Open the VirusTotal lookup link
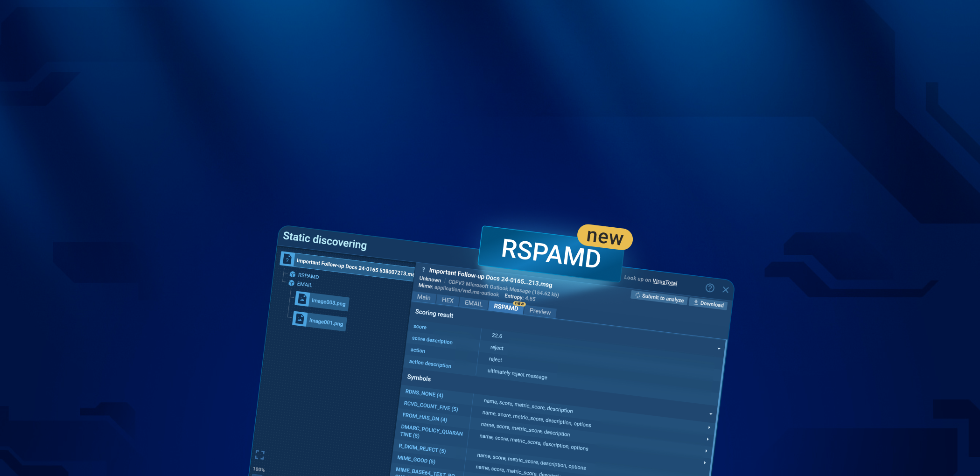Screen dimensions: 980x476 [x=665, y=282]
